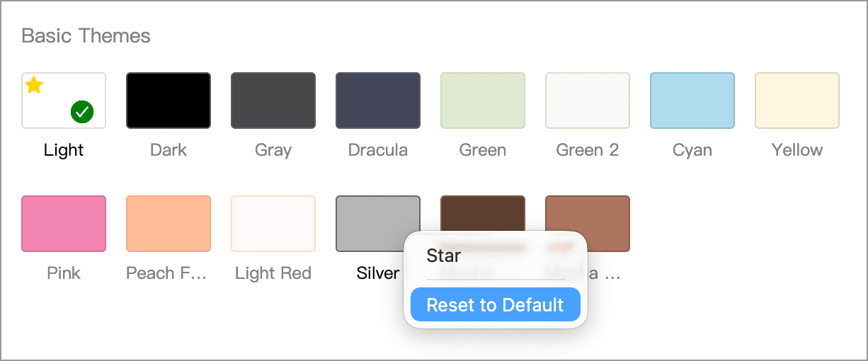The image size is (868, 361).
Task: Select the Green 2 theme swatch
Action: (x=588, y=101)
